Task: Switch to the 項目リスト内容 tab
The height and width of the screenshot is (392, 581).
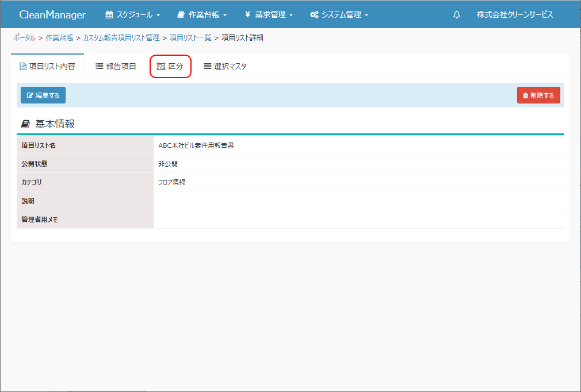Action: (x=47, y=66)
